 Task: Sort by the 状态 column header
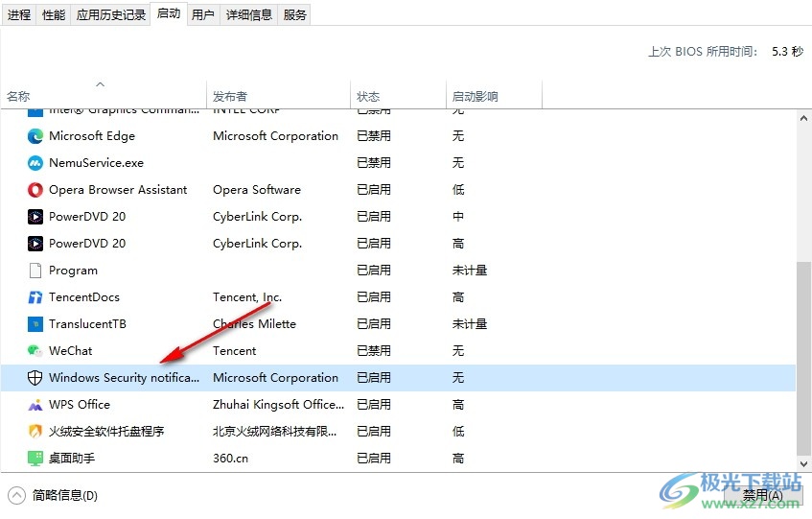(x=398, y=95)
